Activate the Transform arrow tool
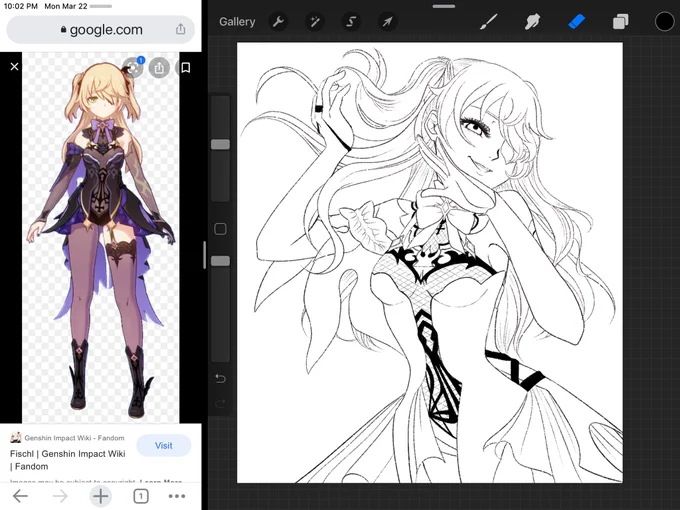The height and width of the screenshot is (510, 680). 387,21
